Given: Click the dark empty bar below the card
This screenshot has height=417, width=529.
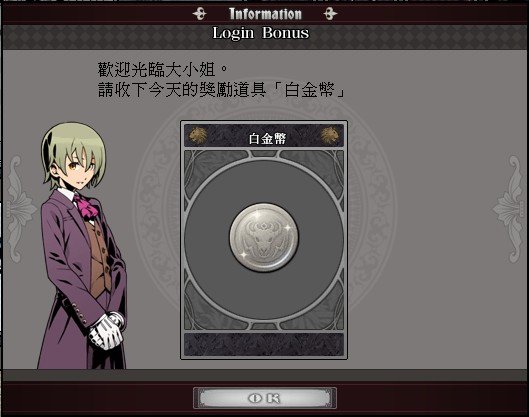Looking at the screenshot, I should pyautogui.click(x=264, y=344).
